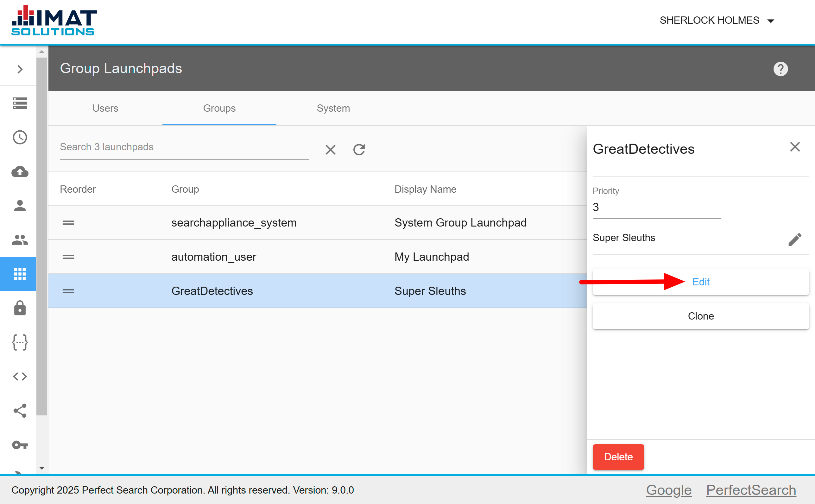Clear the launchpad search field
The image size is (815, 504).
(x=330, y=150)
